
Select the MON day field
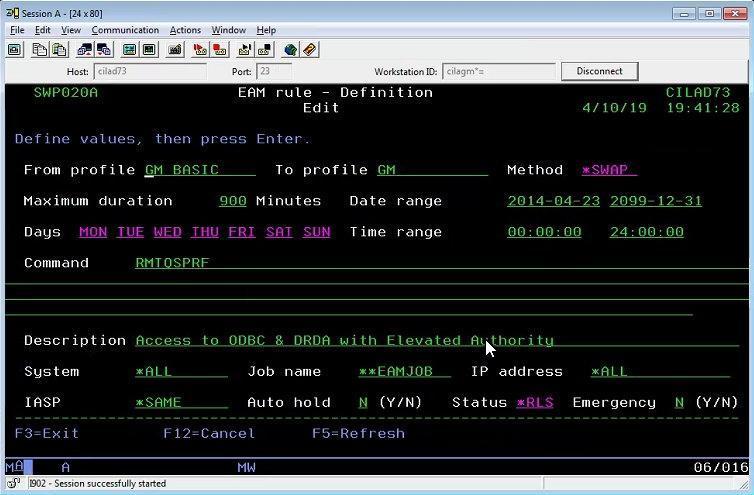(93, 232)
